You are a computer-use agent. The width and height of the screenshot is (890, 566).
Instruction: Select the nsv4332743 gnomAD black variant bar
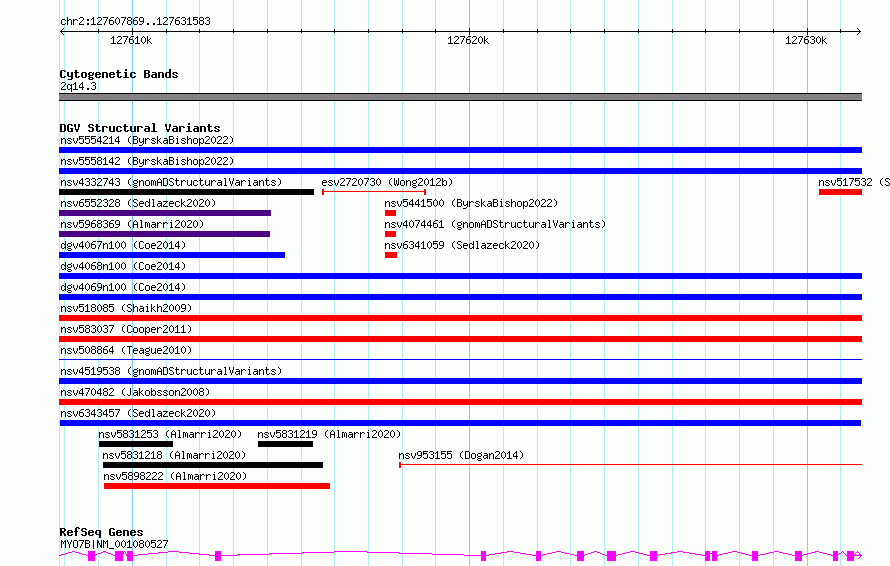click(x=187, y=192)
